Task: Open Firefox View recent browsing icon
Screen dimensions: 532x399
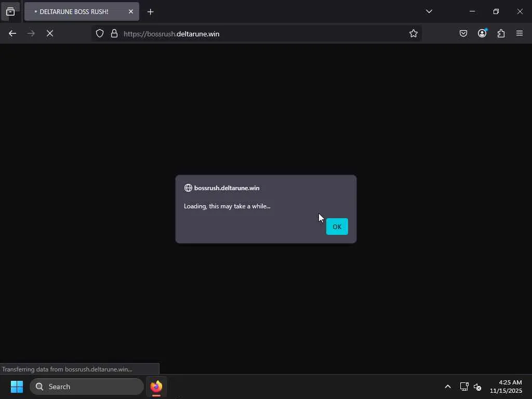Action: [x=10, y=11]
